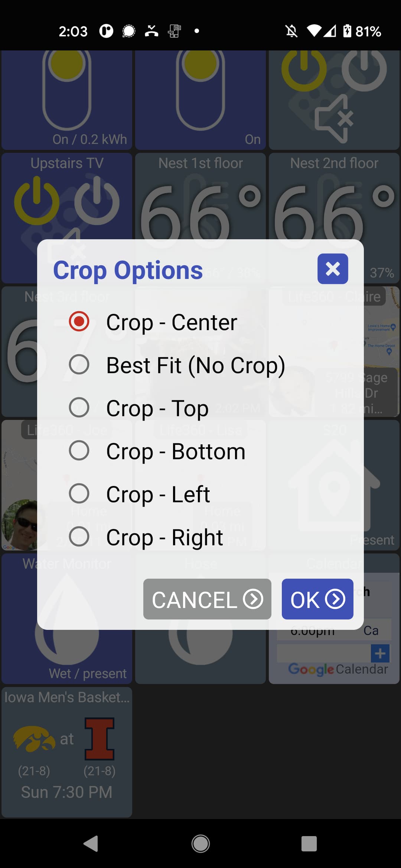Tap the Android home navigation button
Image resolution: width=401 pixels, height=868 pixels.
(200, 844)
